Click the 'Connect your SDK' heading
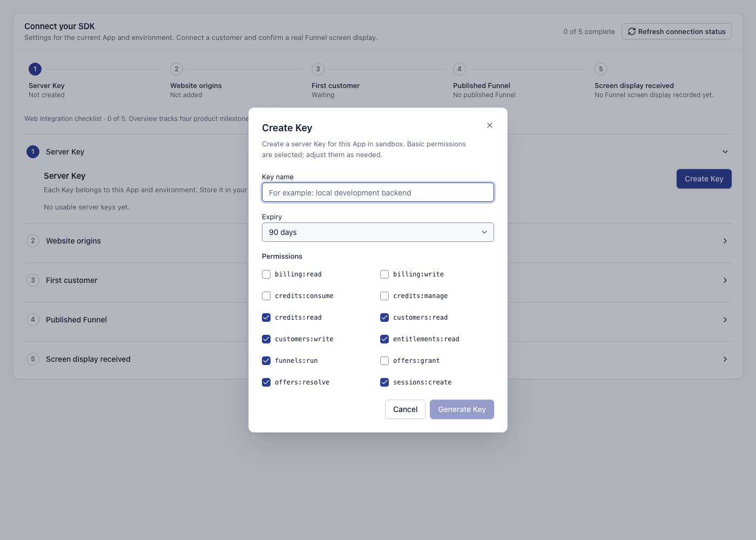The height and width of the screenshot is (540, 756). [x=59, y=26]
